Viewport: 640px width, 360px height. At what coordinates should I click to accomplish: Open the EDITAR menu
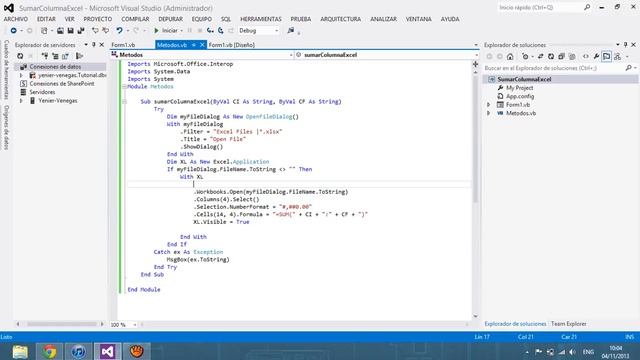coord(46,19)
